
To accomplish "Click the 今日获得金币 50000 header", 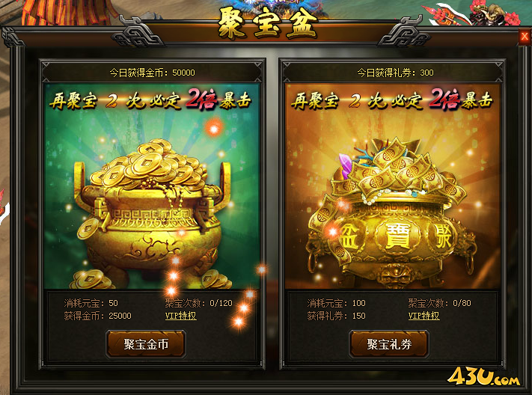I will click(x=152, y=73).
